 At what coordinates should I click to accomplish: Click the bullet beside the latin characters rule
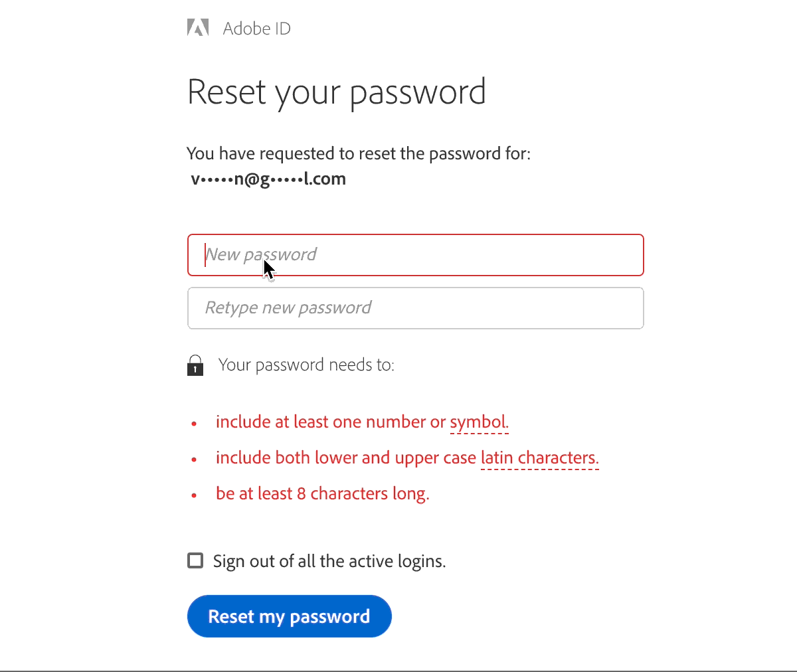[194, 459]
